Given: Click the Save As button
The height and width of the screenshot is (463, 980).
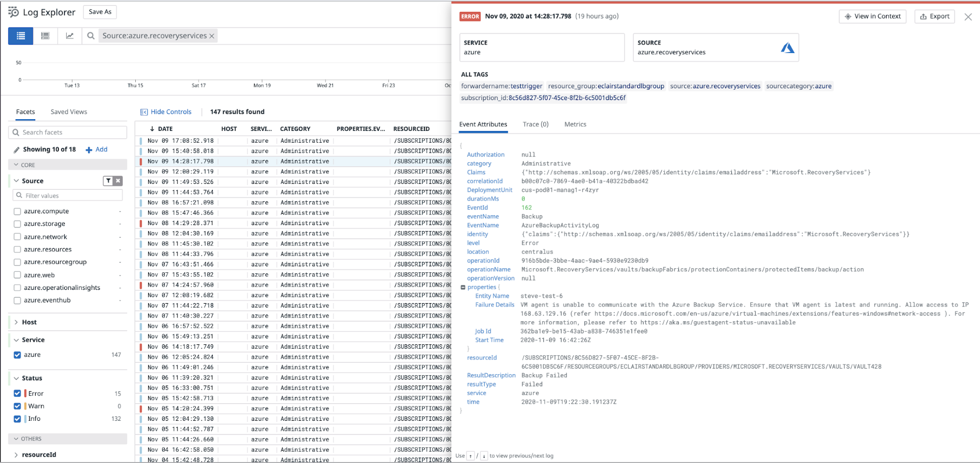Looking at the screenshot, I should click(100, 12).
